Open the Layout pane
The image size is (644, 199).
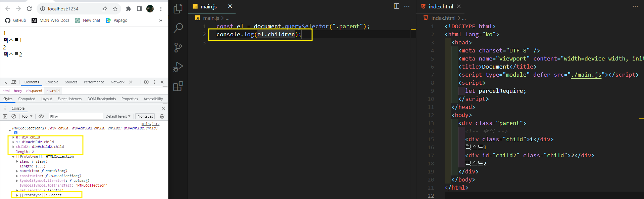tap(47, 99)
